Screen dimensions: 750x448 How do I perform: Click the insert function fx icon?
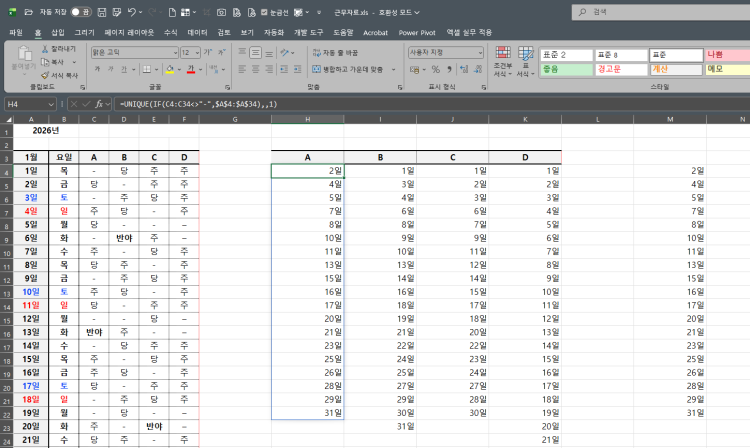point(99,104)
